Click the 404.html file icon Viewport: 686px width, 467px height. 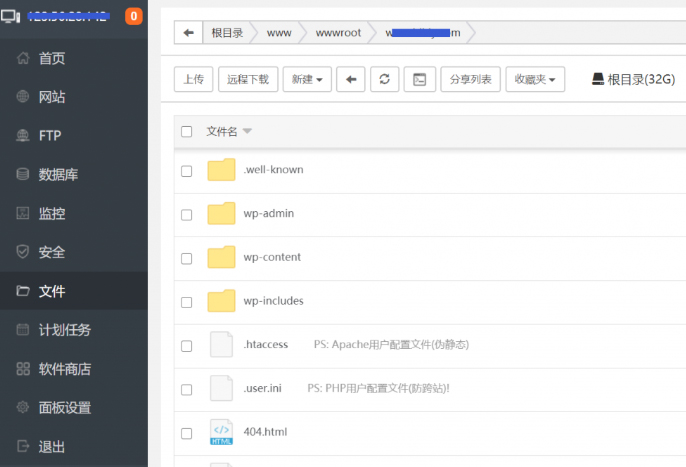click(x=221, y=432)
